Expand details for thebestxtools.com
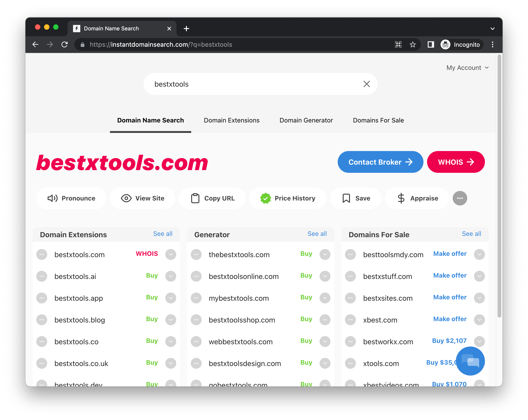Viewport: 528px width, 420px height. click(325, 254)
